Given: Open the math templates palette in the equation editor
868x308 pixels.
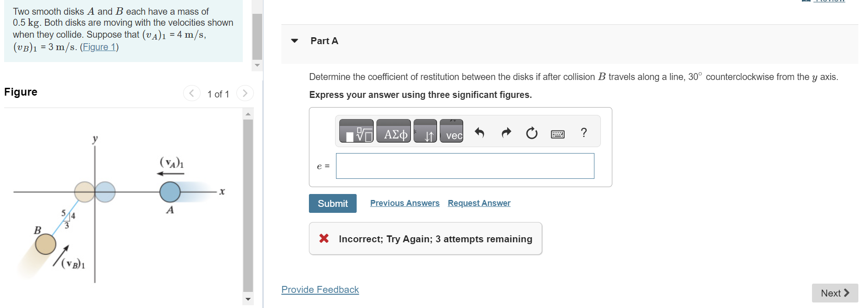Looking at the screenshot, I should tap(356, 132).
